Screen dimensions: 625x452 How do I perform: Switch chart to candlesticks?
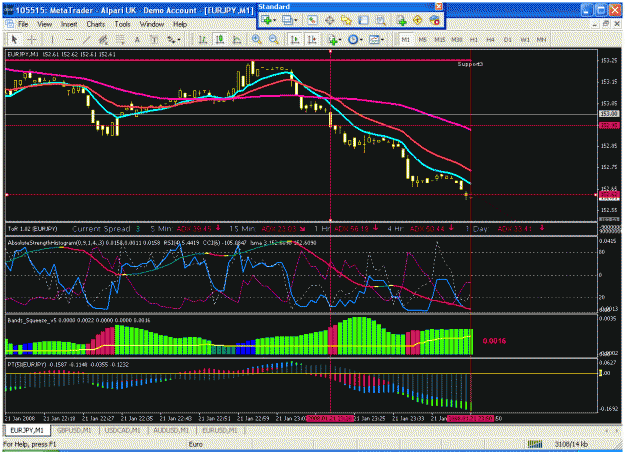coord(220,39)
